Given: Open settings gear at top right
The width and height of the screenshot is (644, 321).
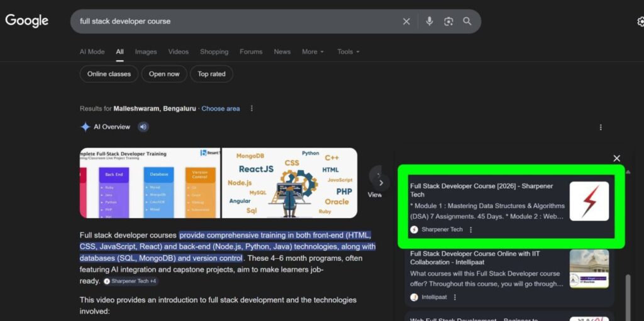Looking at the screenshot, I should (x=640, y=22).
